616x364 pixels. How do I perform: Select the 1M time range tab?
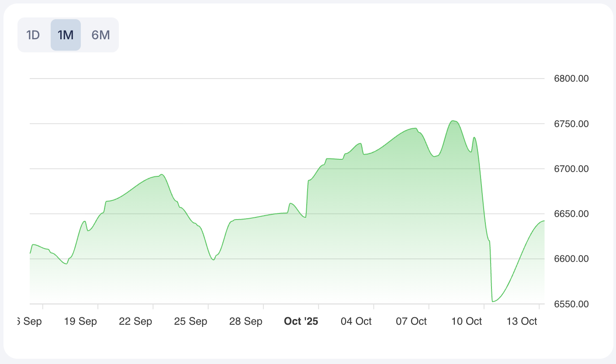click(66, 35)
